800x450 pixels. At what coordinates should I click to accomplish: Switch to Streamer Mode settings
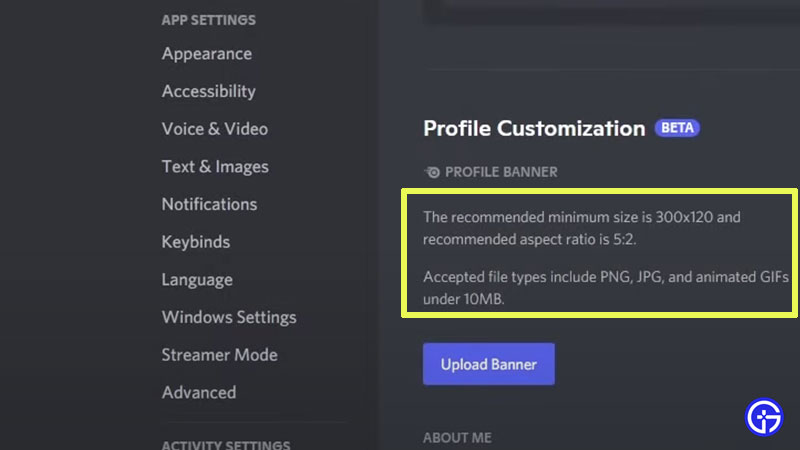click(220, 355)
